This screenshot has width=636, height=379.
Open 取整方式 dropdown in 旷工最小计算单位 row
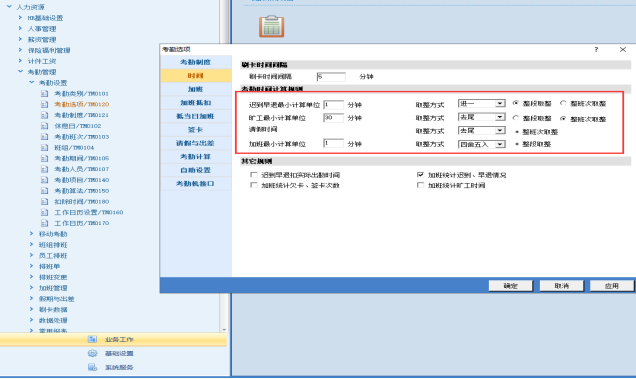click(x=481, y=117)
